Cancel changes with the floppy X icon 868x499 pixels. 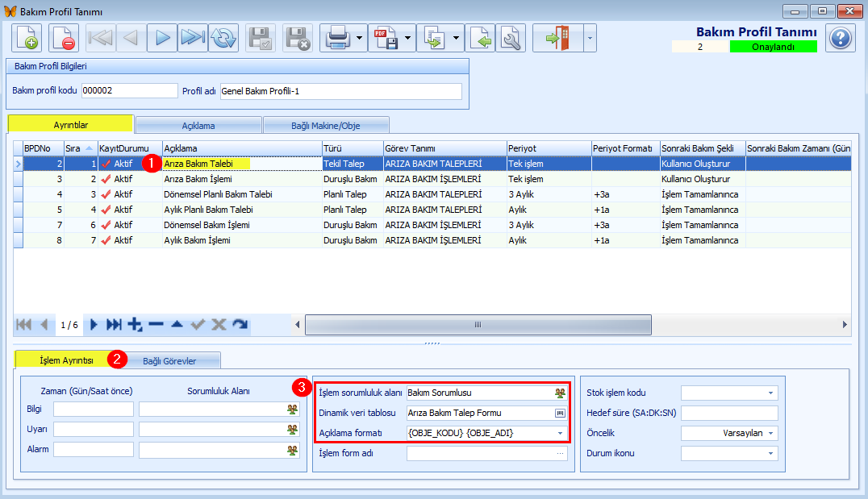tap(298, 38)
